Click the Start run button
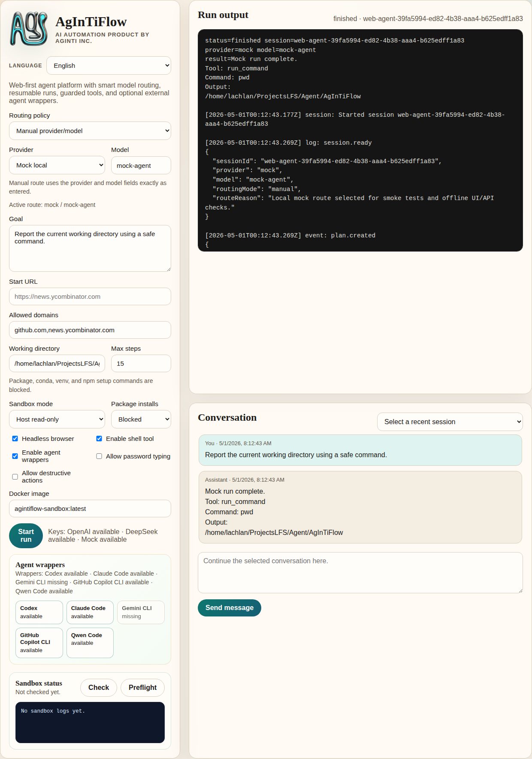 26,536
